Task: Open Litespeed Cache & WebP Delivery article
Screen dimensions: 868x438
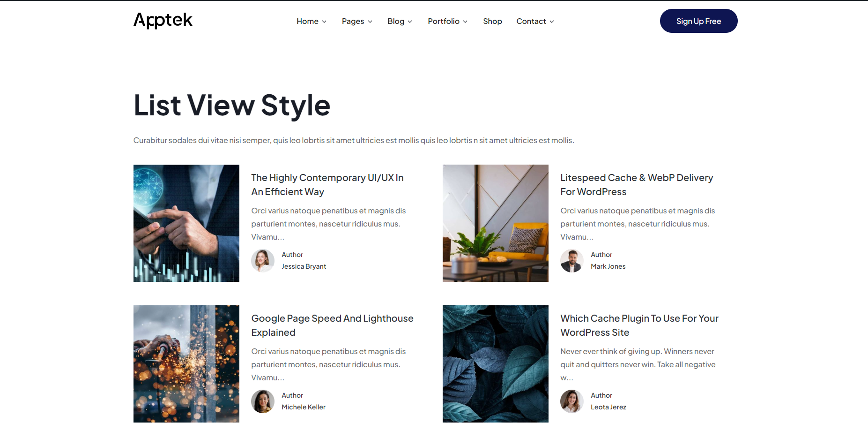Action: (636, 185)
